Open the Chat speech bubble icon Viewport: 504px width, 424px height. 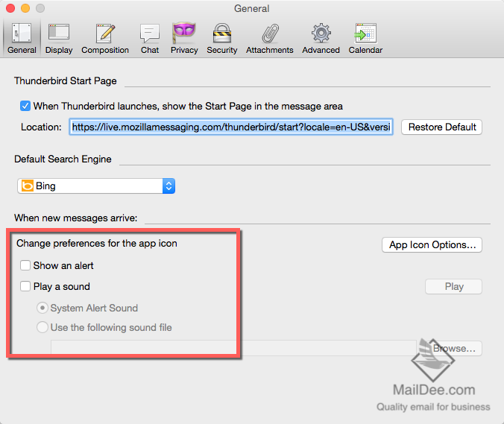pyautogui.click(x=150, y=34)
